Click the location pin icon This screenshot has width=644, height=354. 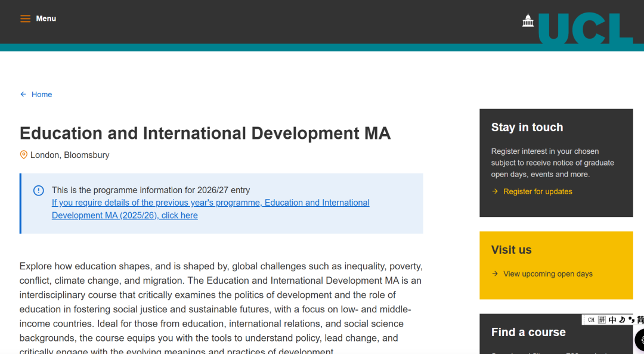[x=24, y=155]
